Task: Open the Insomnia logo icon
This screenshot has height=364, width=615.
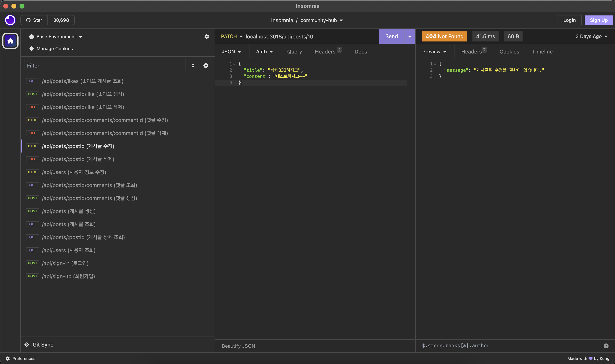Action: pos(10,20)
